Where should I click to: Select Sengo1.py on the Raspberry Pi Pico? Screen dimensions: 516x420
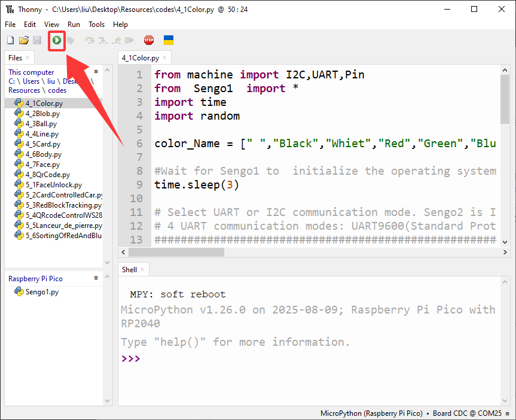[x=42, y=292]
